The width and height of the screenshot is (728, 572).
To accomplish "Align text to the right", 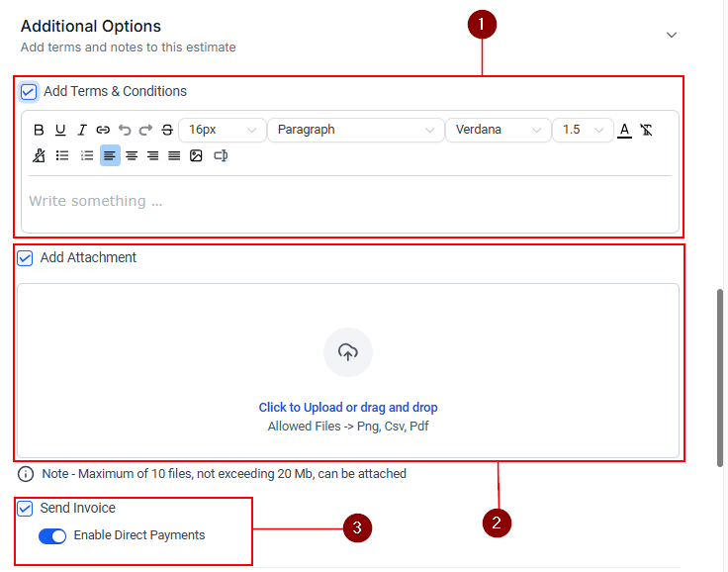I will (x=152, y=155).
